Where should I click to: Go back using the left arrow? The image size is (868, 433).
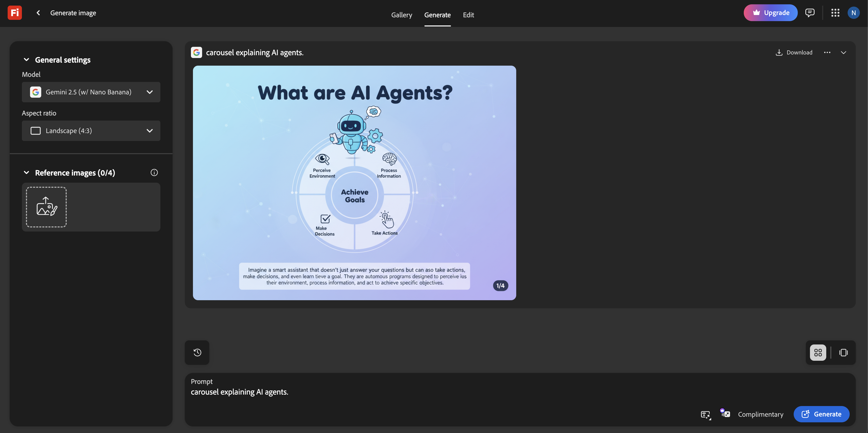38,13
